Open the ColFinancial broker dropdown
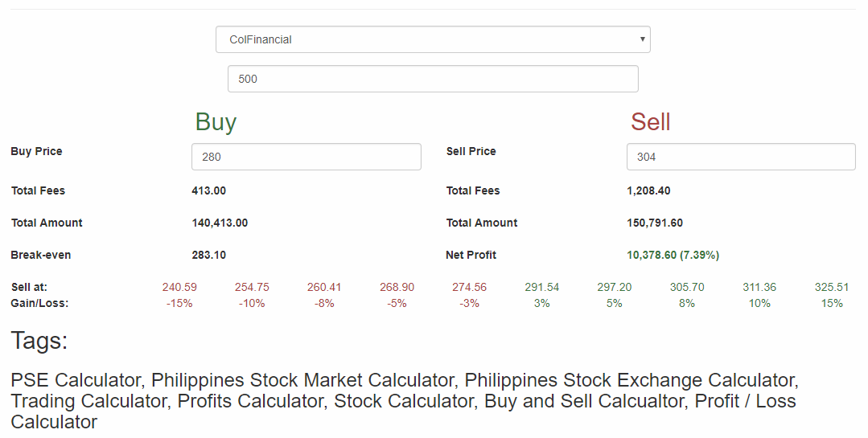 click(x=433, y=39)
